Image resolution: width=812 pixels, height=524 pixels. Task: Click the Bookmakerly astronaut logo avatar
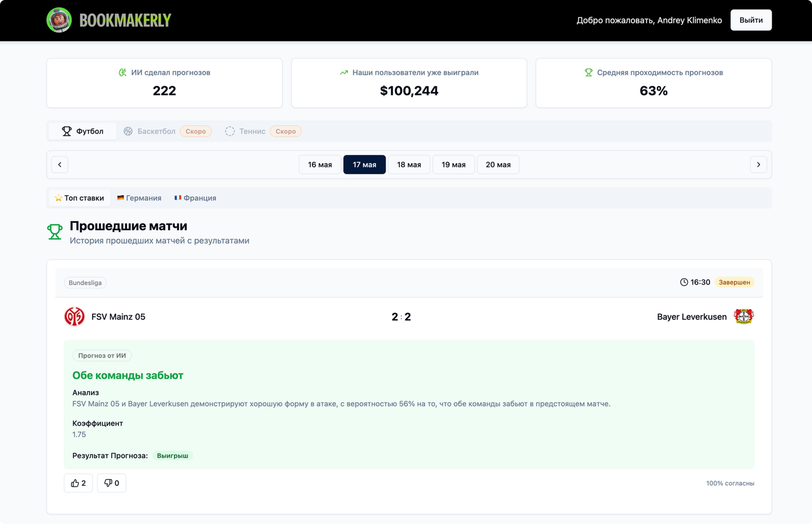pos(59,20)
